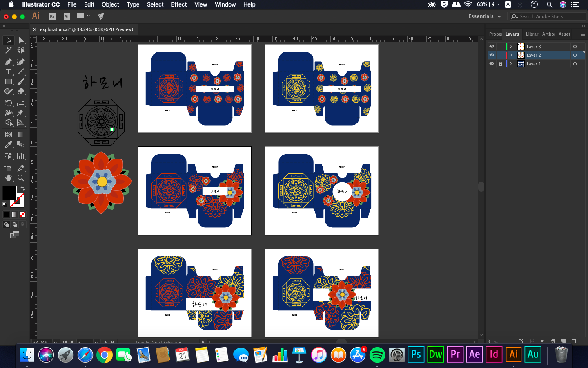Open the Effect menu

point(179,4)
